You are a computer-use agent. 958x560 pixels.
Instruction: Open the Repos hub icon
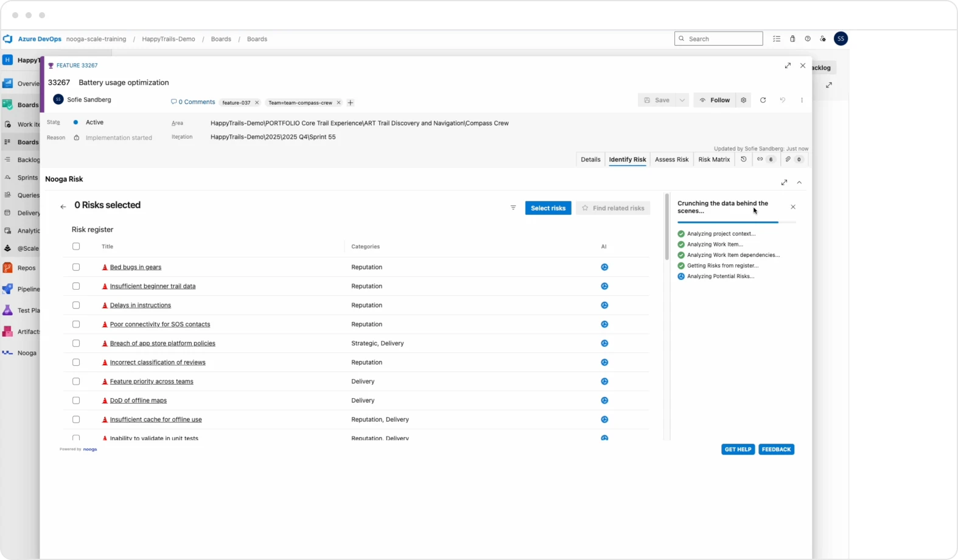pyautogui.click(x=8, y=268)
